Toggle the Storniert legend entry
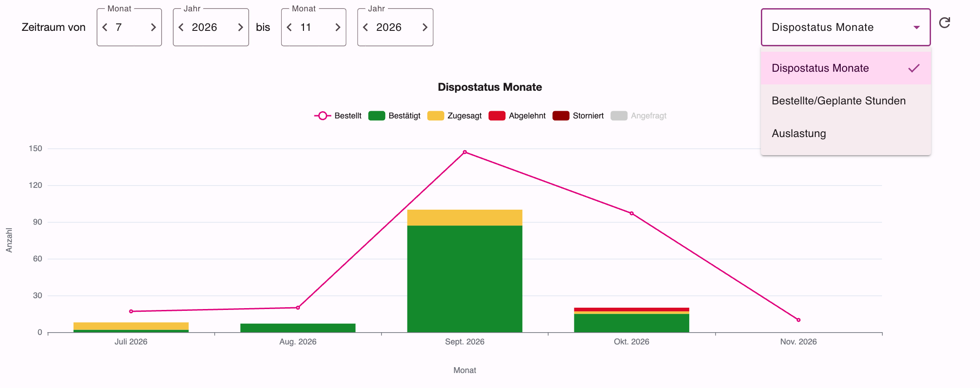This screenshot has height=388, width=980. tap(578, 116)
